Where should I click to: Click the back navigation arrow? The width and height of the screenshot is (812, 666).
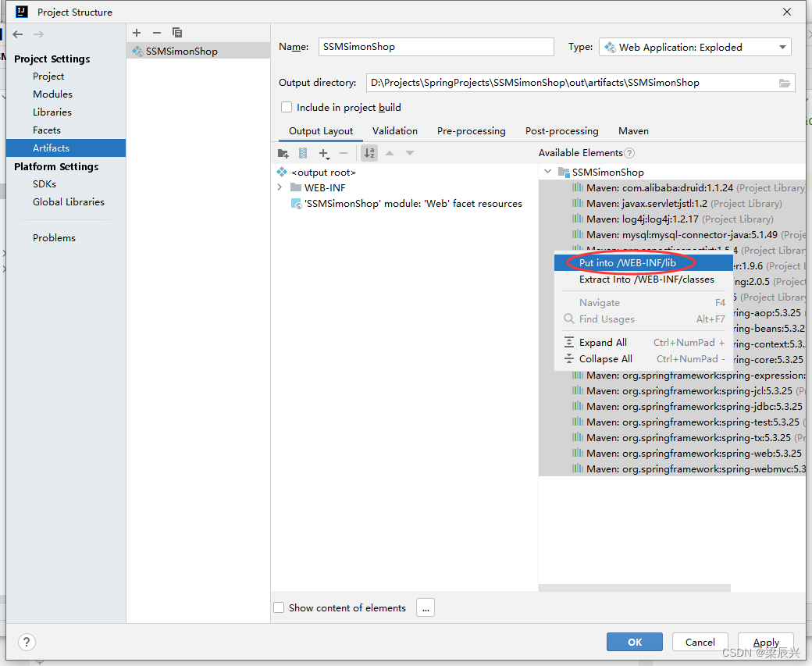coord(18,34)
